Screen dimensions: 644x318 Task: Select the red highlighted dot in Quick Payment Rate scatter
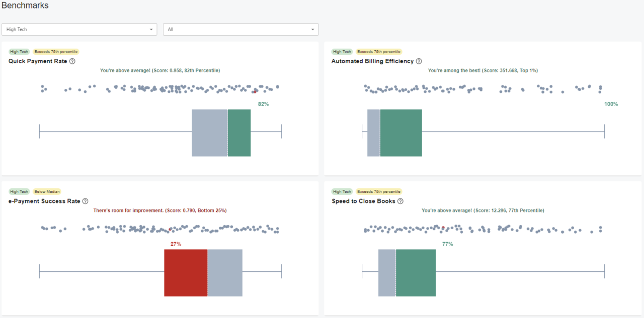(x=255, y=92)
